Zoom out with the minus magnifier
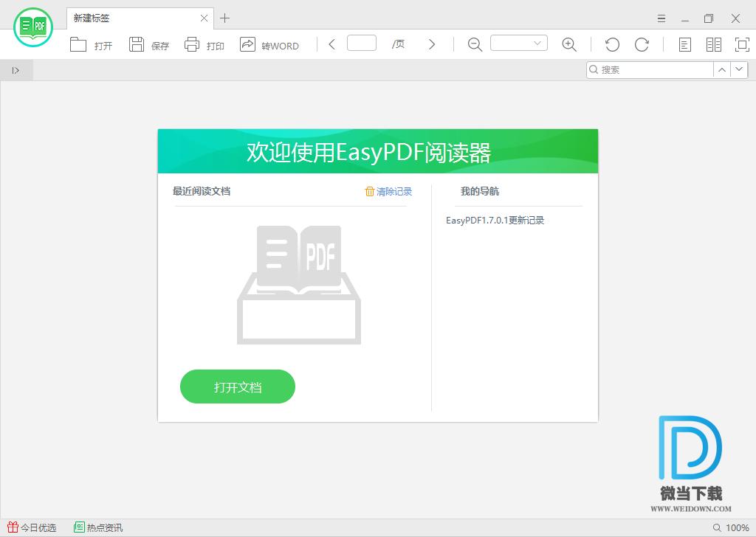The width and height of the screenshot is (756, 537). 475,45
